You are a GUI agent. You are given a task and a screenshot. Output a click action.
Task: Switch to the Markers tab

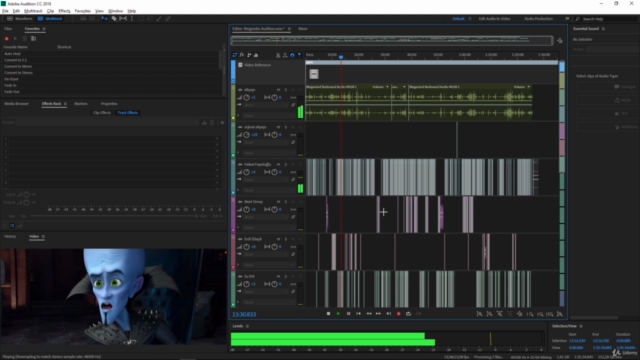pos(81,104)
